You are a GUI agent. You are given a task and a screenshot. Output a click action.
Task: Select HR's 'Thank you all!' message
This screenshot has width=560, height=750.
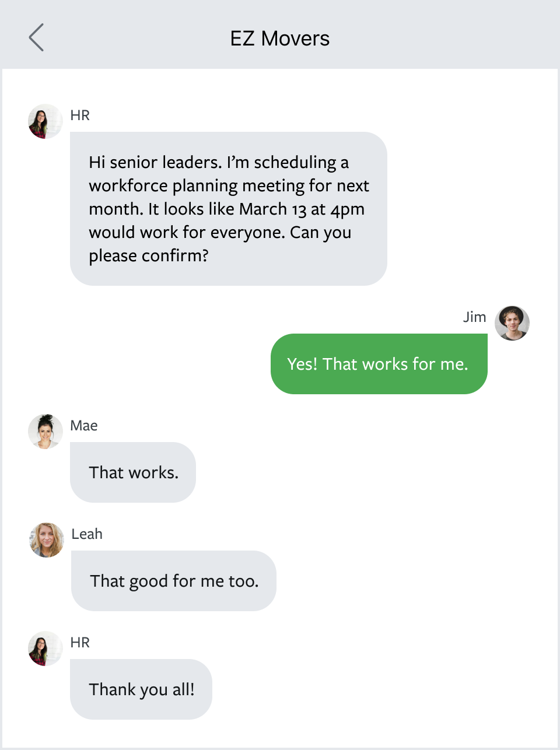[141, 689]
